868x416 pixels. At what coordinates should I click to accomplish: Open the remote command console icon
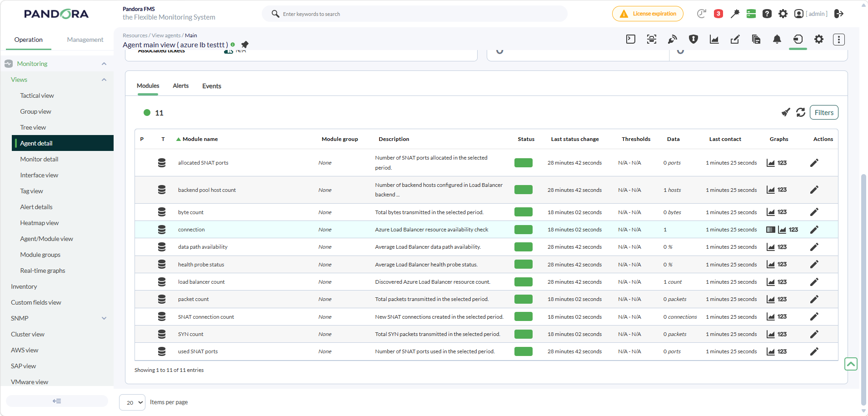(631, 39)
